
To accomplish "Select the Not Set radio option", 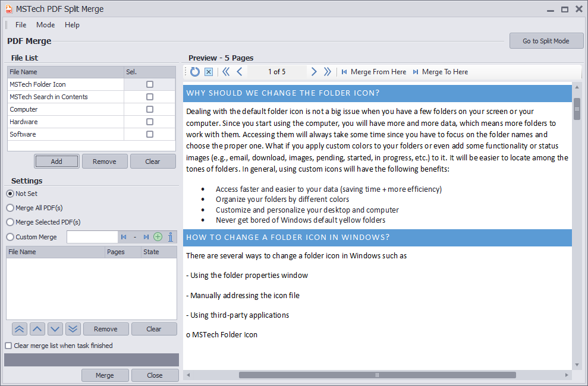I will click(10, 194).
